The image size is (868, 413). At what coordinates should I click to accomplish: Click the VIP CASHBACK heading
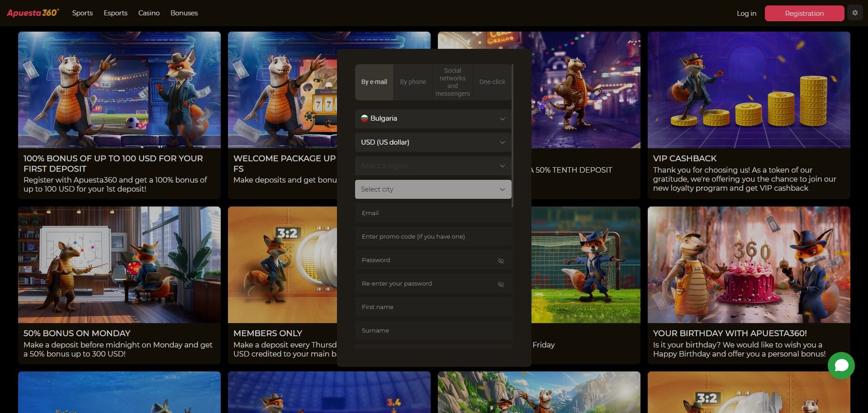click(684, 159)
